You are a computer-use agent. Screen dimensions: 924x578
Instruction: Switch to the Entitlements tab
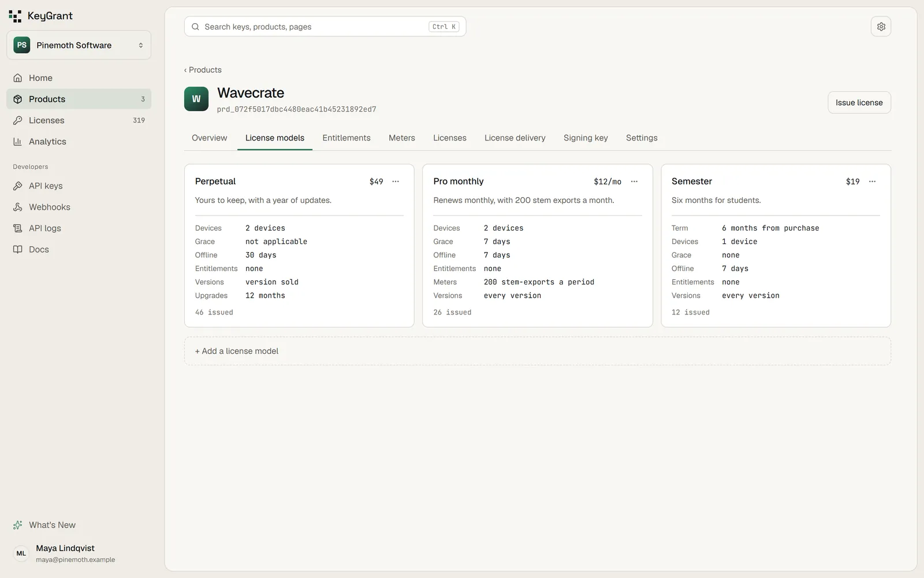(x=346, y=138)
